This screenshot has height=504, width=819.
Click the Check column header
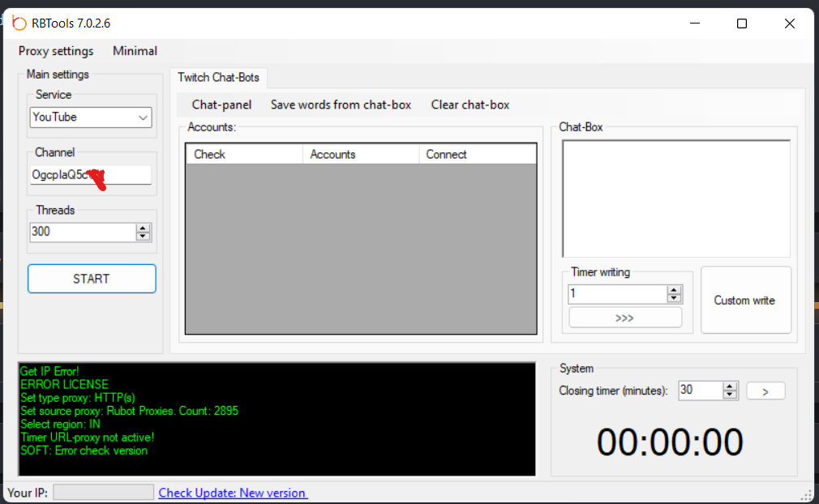(243, 154)
